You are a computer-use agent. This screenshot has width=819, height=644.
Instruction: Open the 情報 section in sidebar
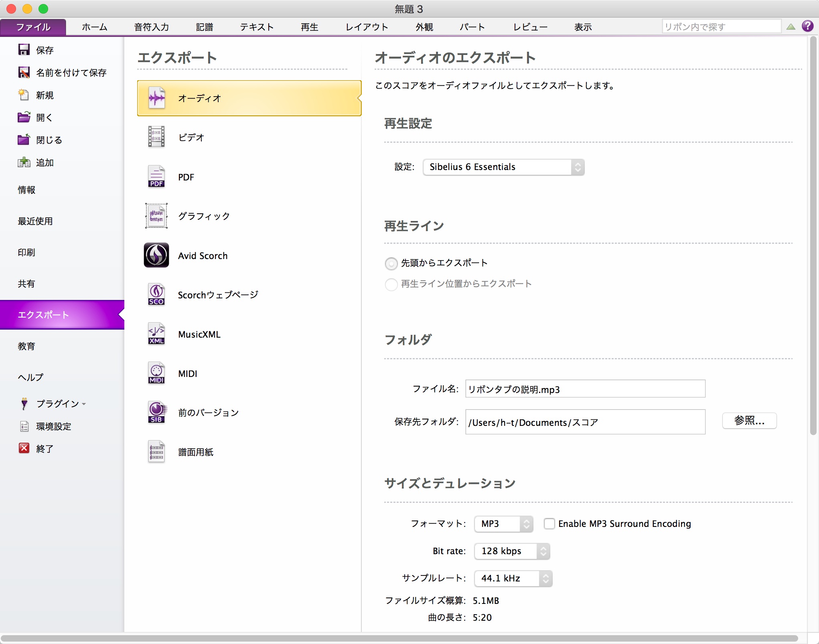[26, 190]
